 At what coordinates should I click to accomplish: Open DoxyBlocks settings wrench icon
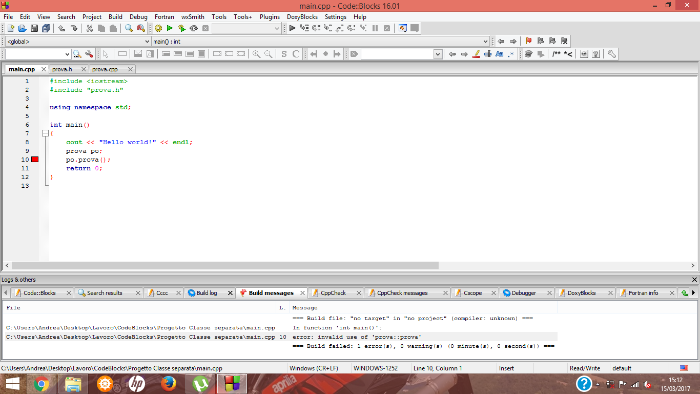[x=612, y=54]
